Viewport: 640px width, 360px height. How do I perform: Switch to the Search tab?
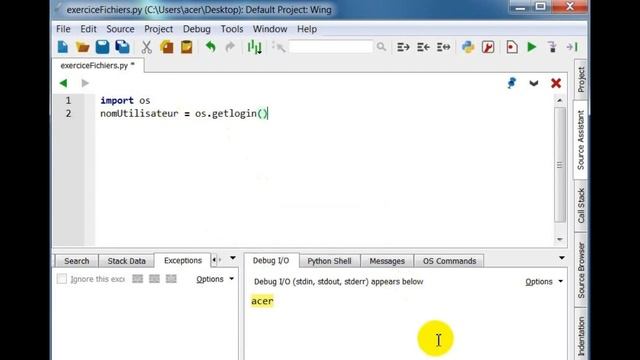[x=76, y=261]
